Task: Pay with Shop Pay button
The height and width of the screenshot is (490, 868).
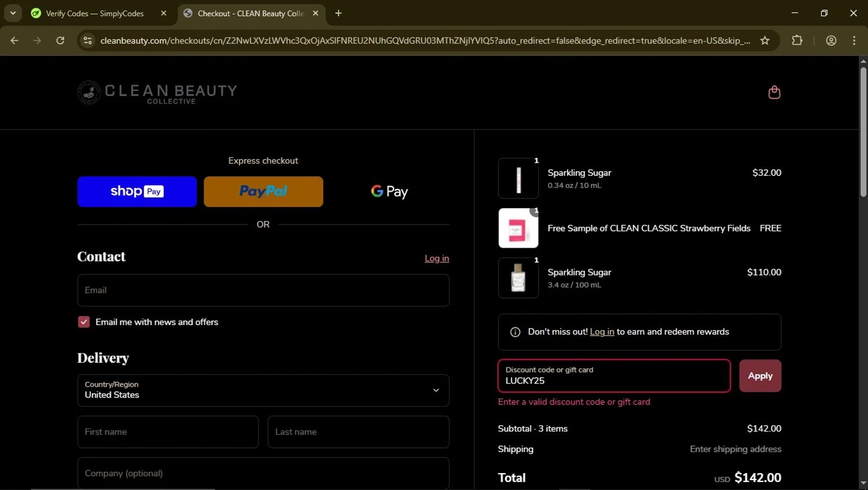Action: tap(137, 191)
